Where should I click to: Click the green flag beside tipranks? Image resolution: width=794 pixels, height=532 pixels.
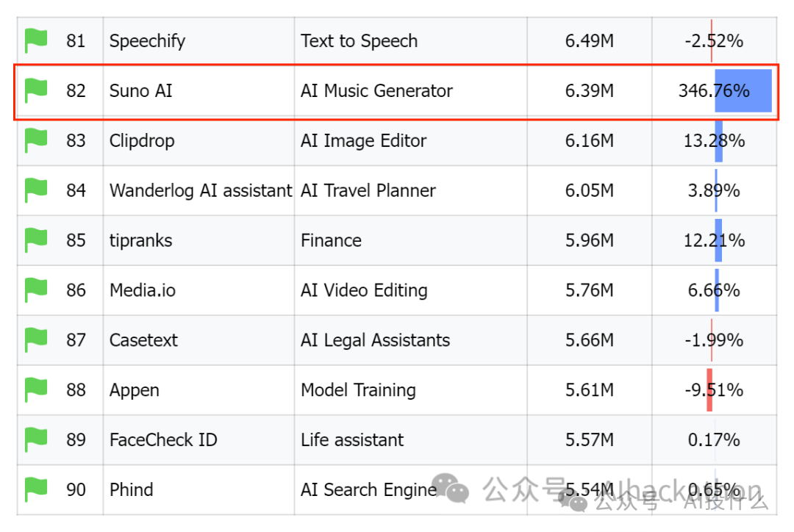click(x=36, y=240)
